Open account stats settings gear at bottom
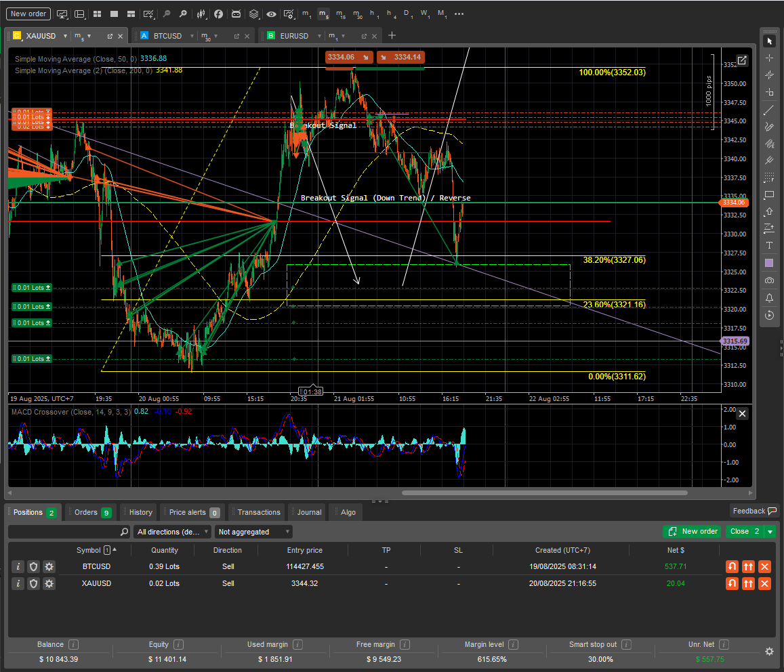 [x=770, y=651]
